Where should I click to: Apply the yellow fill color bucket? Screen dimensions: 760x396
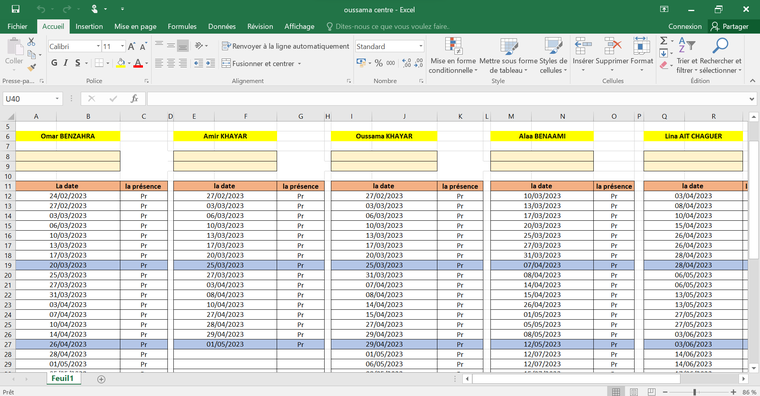[121, 63]
